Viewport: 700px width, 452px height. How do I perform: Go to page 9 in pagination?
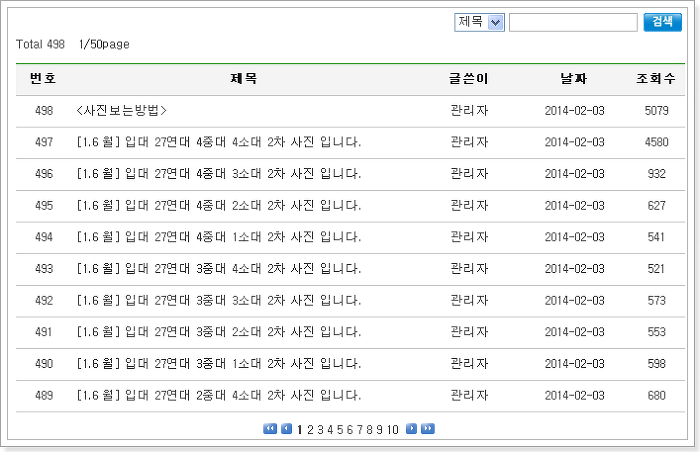[x=379, y=430]
